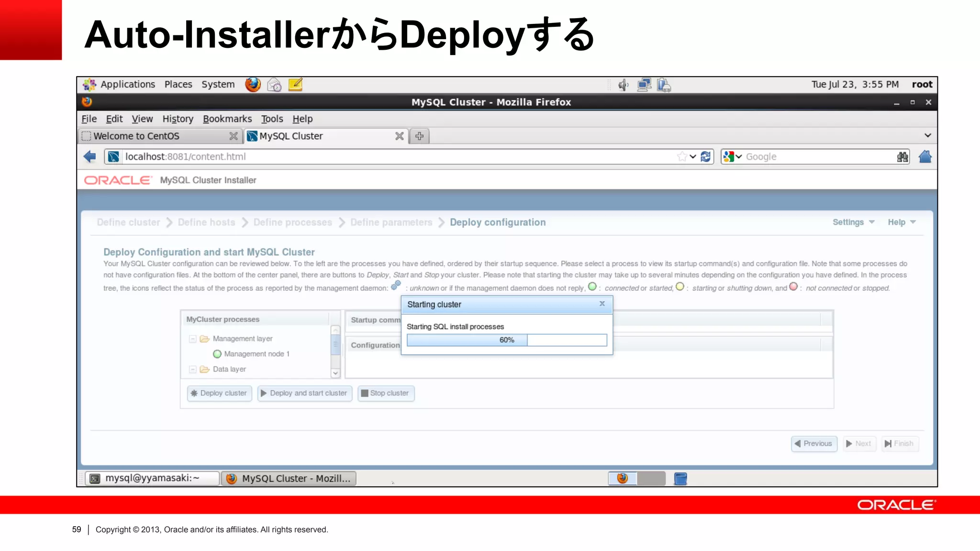Open the System menu
This screenshot has height=551, width=980.
pyautogui.click(x=218, y=84)
